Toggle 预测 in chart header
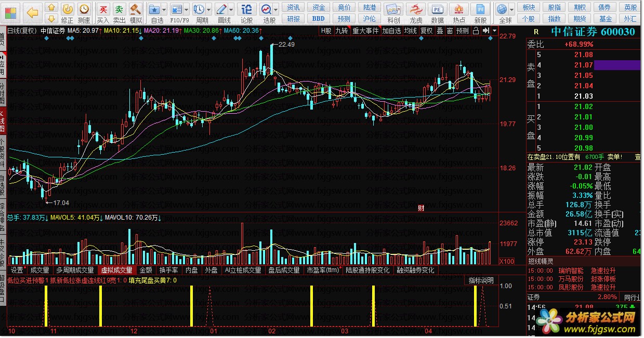Screen dimensions: 644x338 (462, 31)
